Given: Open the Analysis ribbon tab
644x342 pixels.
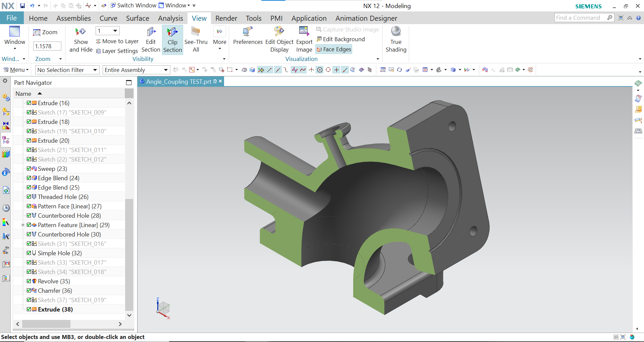Looking at the screenshot, I should 170,18.
